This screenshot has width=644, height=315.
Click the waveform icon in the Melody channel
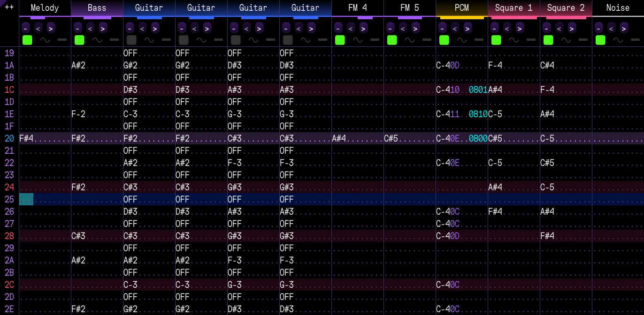(x=45, y=40)
